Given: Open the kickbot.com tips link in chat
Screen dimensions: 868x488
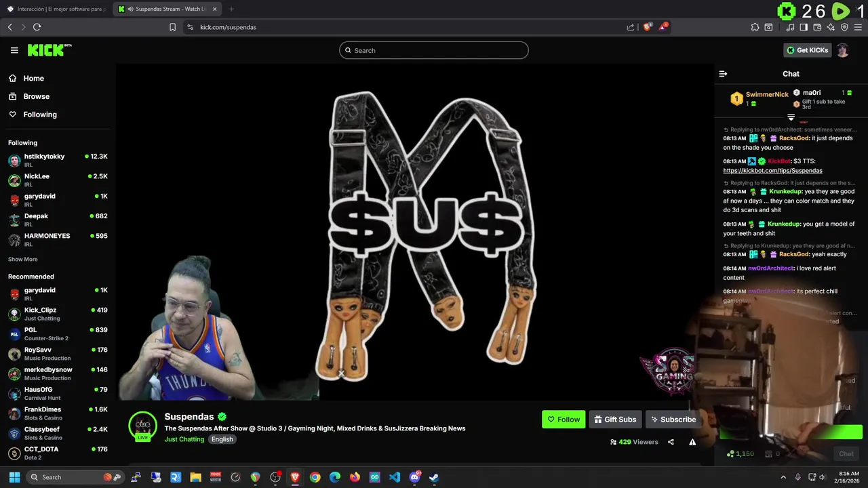Looking at the screenshot, I should click(x=772, y=171).
